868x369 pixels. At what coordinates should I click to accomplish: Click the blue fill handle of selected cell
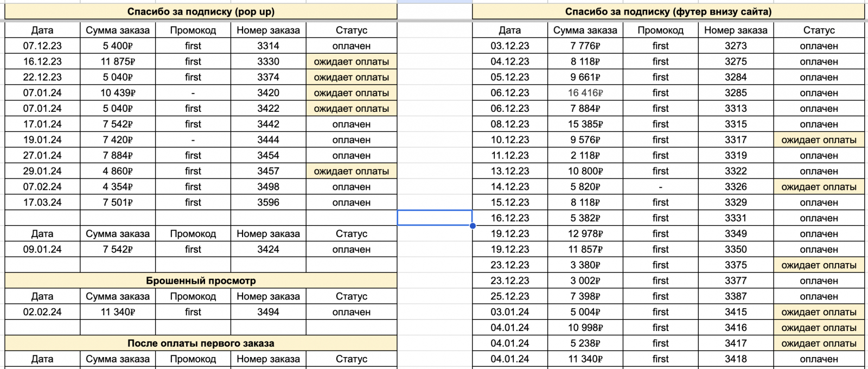click(473, 226)
